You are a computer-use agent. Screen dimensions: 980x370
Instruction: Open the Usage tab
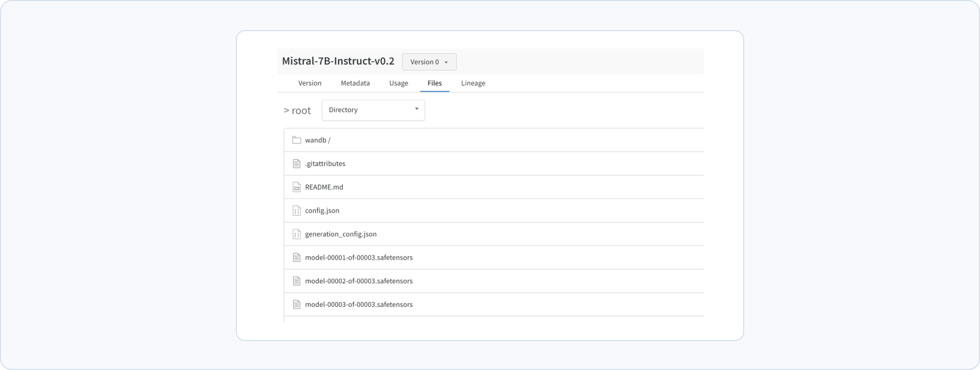coord(399,83)
